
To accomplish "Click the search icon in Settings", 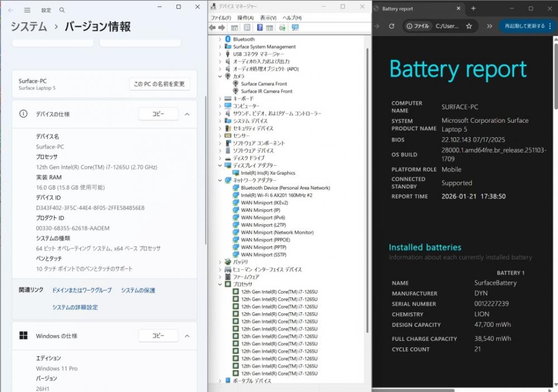I will pos(62,10).
